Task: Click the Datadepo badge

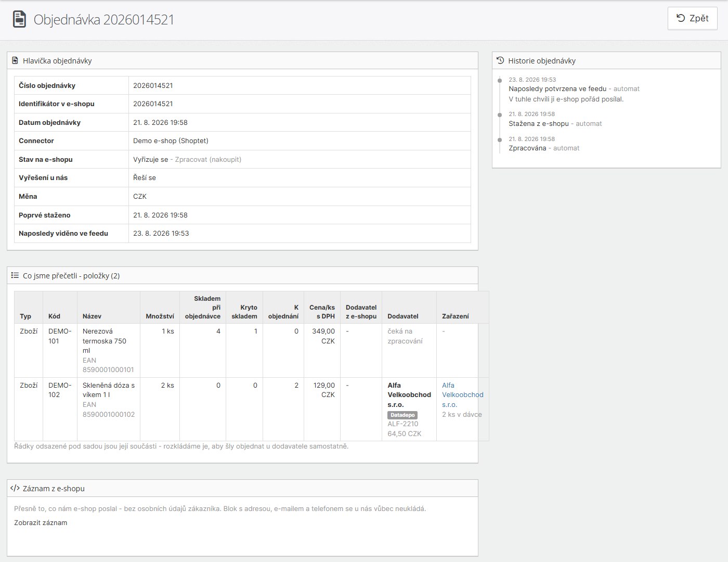Action: point(402,415)
